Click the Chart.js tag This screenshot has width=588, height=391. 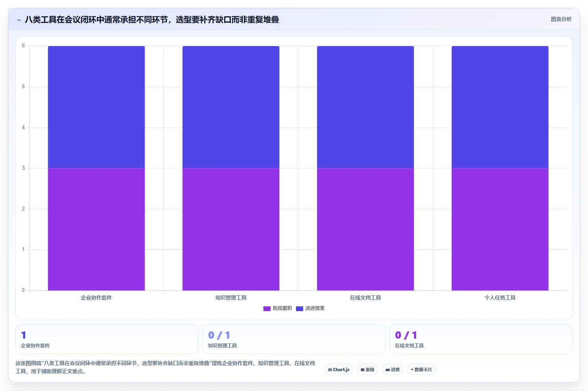pos(339,370)
